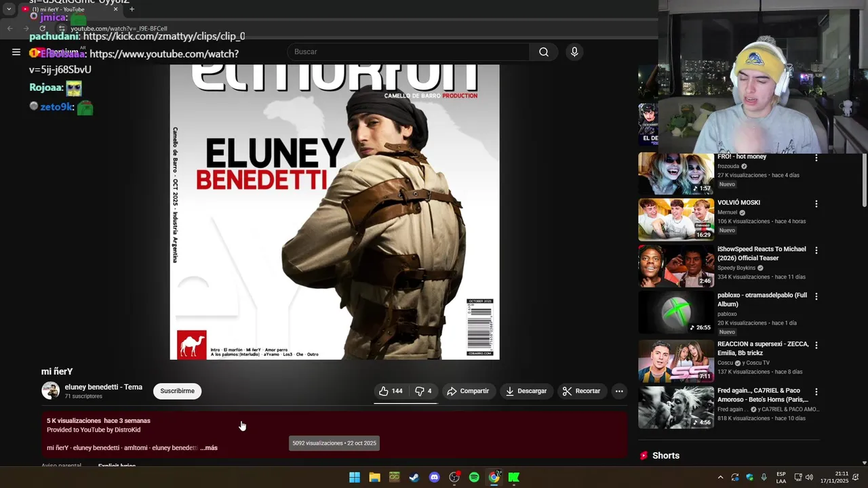Share the video via Compartir
Image resolution: width=868 pixels, height=488 pixels.
click(468, 391)
